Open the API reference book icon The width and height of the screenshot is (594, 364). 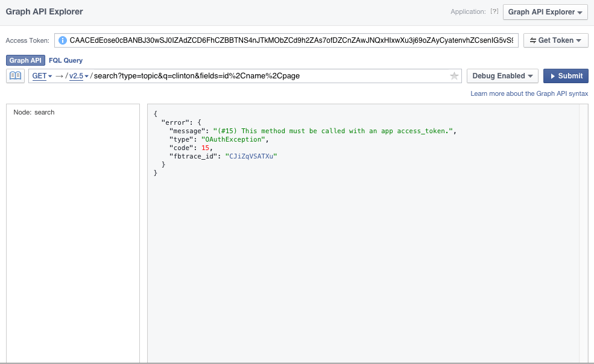(x=14, y=76)
